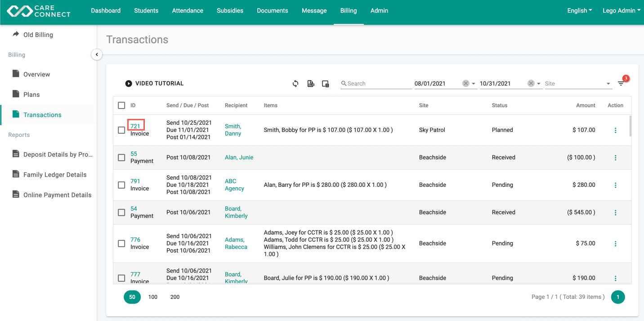Open Family Ledger Details report
Viewport: 644px width, 321px height.
tap(55, 175)
